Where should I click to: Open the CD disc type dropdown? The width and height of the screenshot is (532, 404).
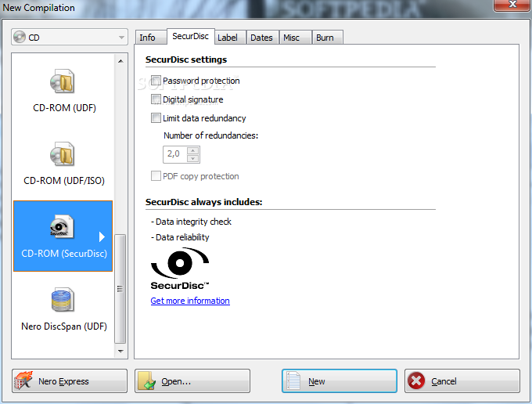pyautogui.click(x=70, y=37)
